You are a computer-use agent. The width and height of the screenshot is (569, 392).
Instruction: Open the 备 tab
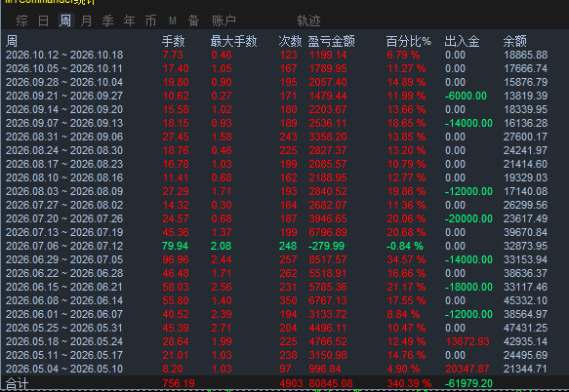click(194, 20)
